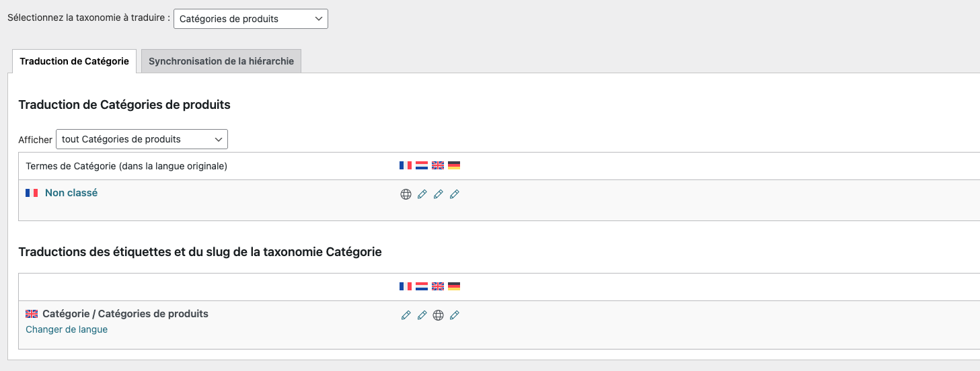
Task: Edit French translation of the taxonomy labels
Action: (406, 315)
